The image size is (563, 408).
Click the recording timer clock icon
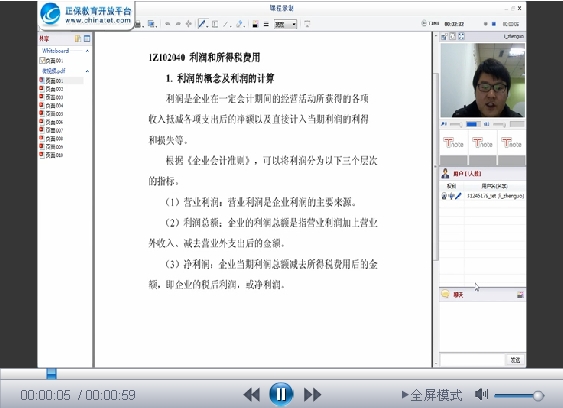click(x=424, y=23)
